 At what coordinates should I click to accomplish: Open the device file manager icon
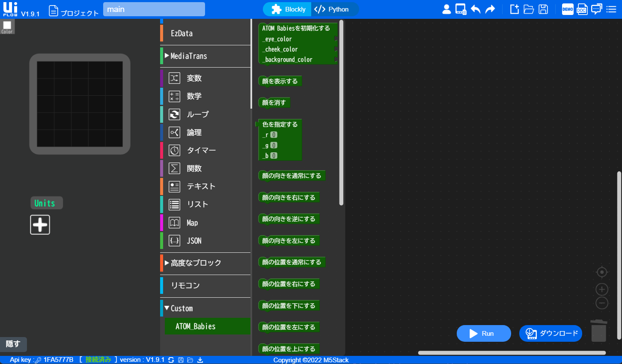click(x=461, y=9)
